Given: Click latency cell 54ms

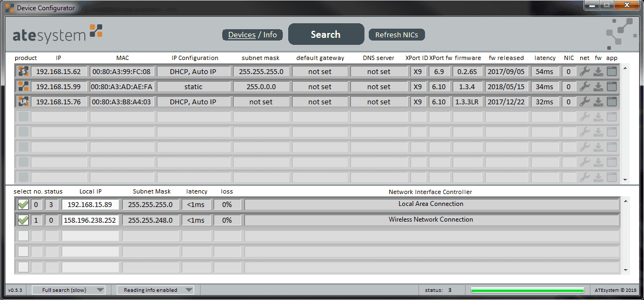Looking at the screenshot, I should click(545, 71).
